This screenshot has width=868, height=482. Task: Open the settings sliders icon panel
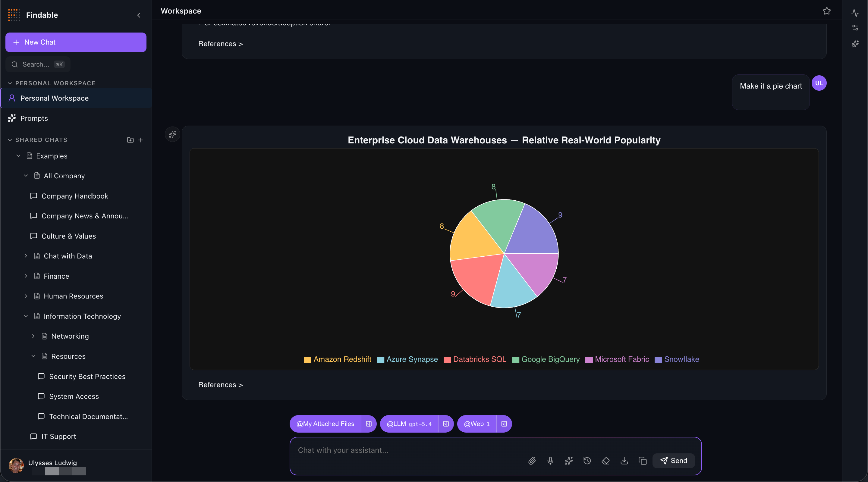coord(855,28)
